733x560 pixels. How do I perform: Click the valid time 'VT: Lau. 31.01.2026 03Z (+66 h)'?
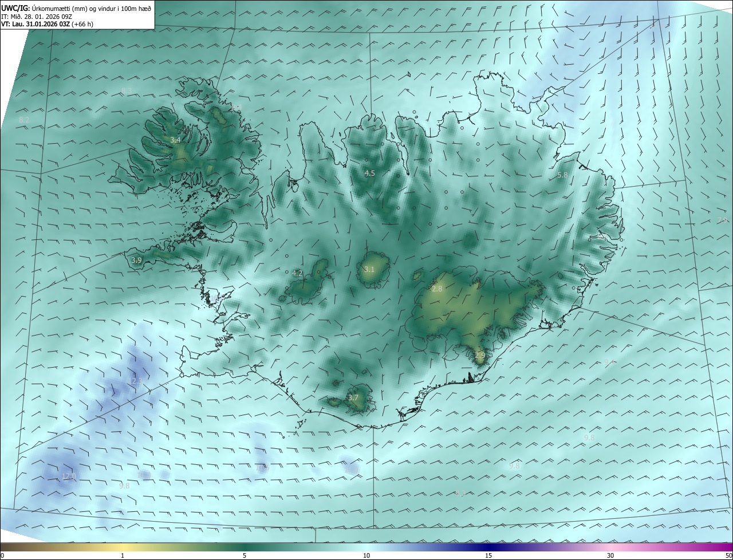pyautogui.click(x=47, y=24)
